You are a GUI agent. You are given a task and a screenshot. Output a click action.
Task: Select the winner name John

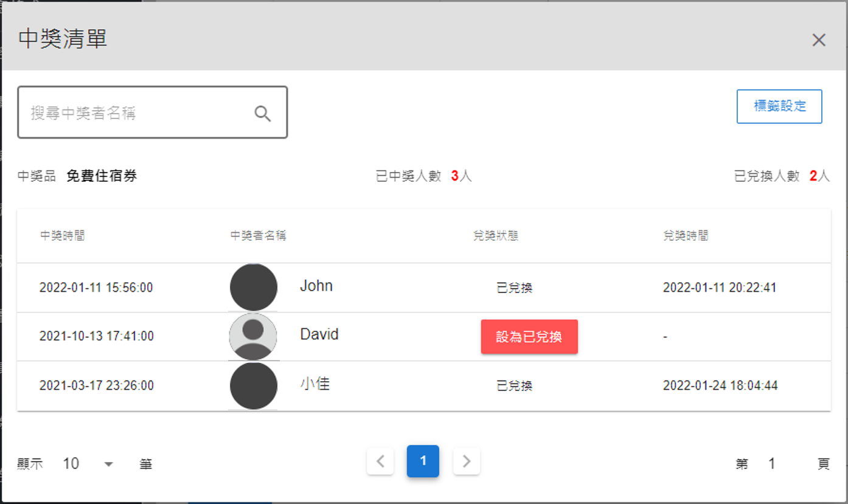(x=316, y=286)
